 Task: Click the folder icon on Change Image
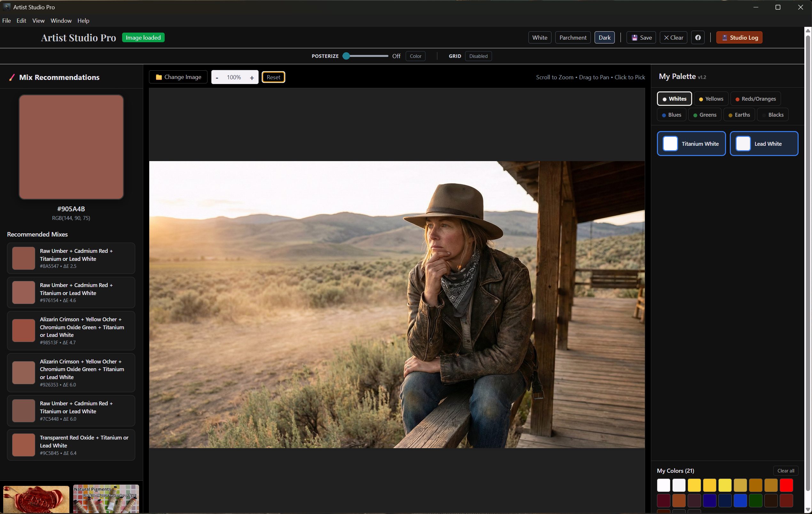(159, 77)
